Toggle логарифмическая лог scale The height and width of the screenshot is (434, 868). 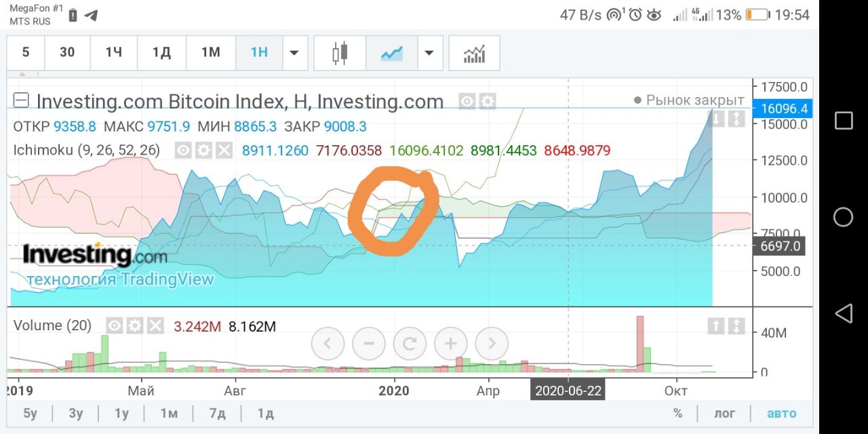coord(724,413)
